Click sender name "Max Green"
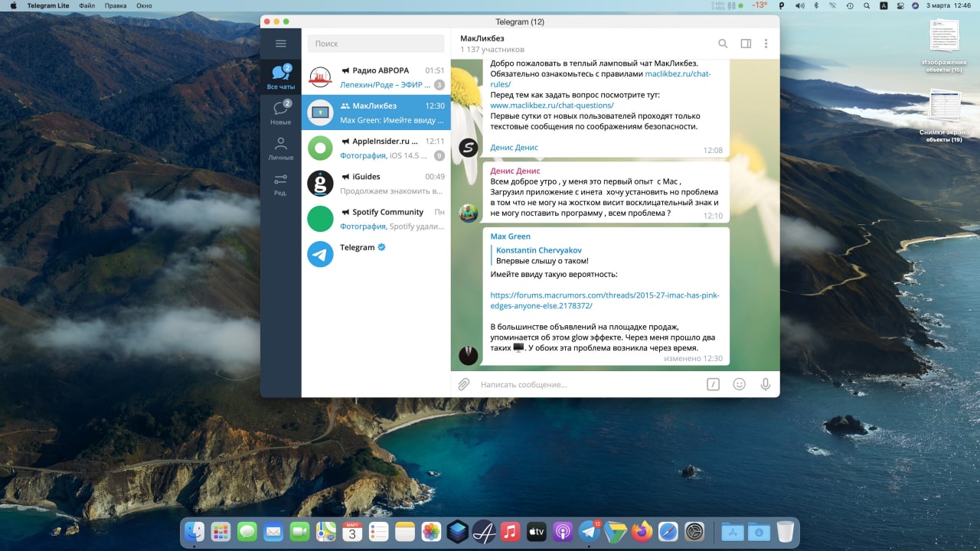The height and width of the screenshot is (551, 980). click(511, 236)
